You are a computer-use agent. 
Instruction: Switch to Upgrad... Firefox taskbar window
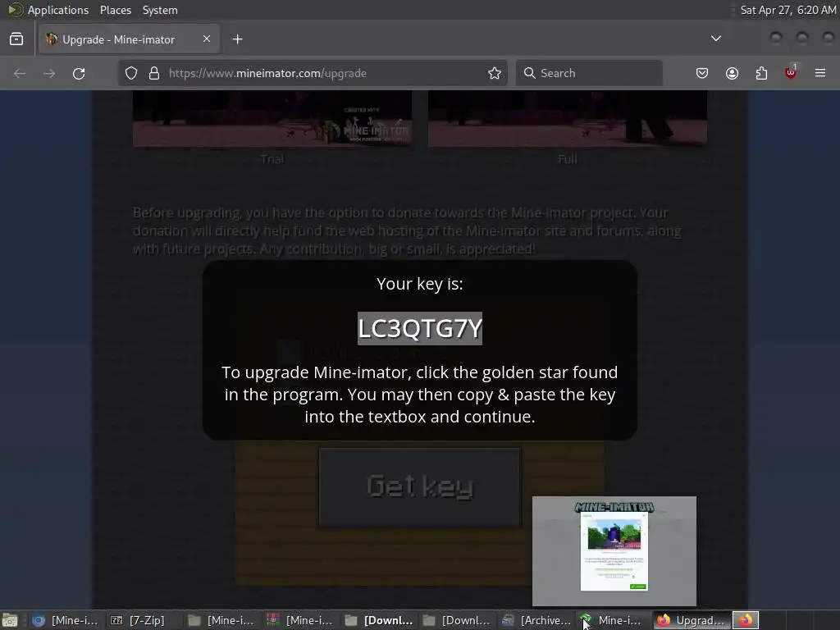tap(692, 620)
